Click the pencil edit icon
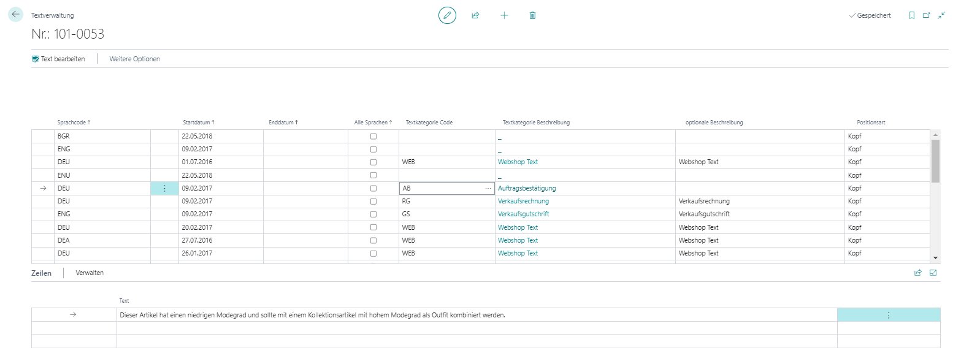 [x=447, y=15]
